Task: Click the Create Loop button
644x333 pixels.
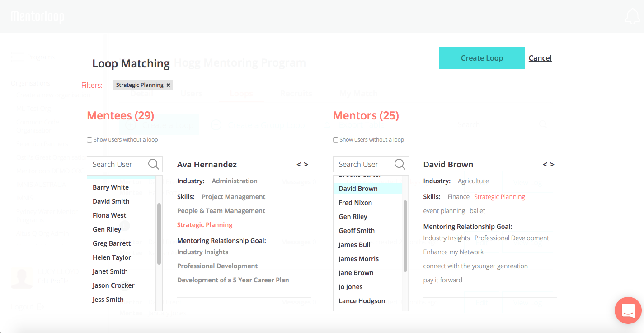Action: (482, 58)
